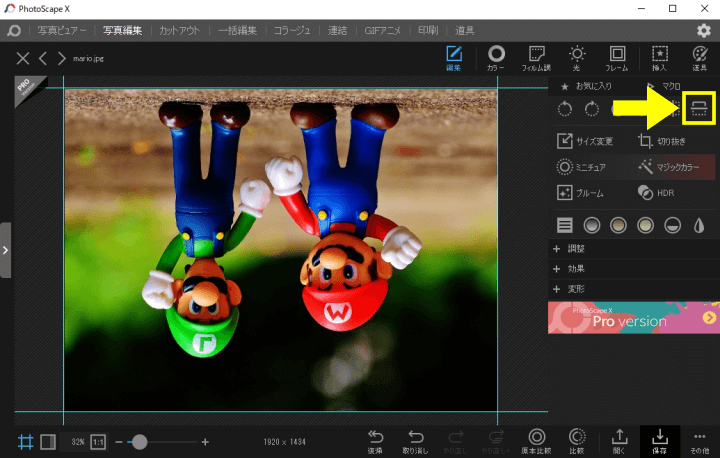
Task: Switch to 印刷 print tab
Action: [x=428, y=30]
